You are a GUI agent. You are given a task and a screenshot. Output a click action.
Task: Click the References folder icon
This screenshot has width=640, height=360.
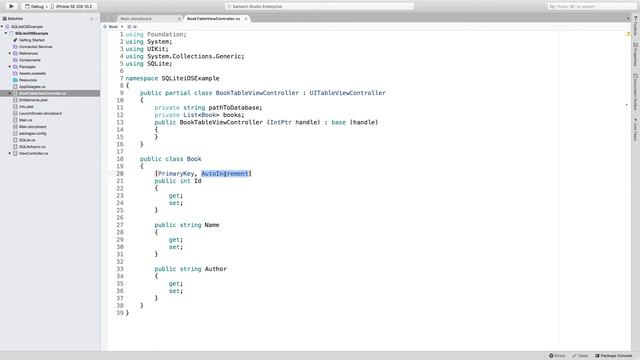tap(15, 53)
